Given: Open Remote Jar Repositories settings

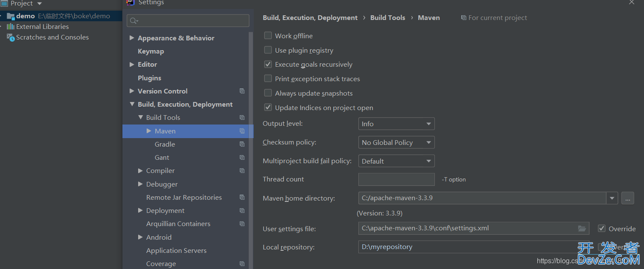Looking at the screenshot, I should (x=184, y=197).
